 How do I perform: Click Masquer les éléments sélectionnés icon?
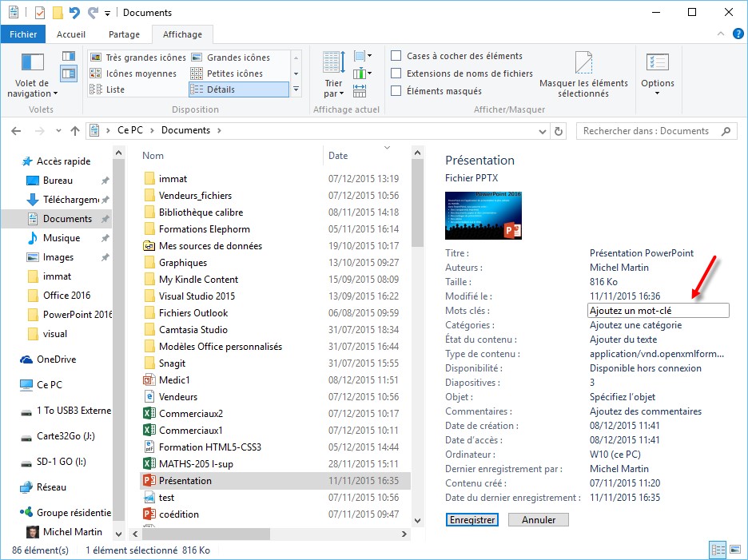[x=583, y=74]
